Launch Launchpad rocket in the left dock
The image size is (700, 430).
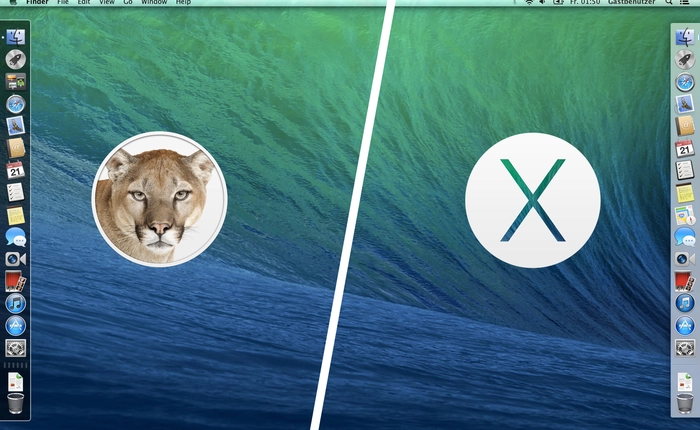(16, 59)
